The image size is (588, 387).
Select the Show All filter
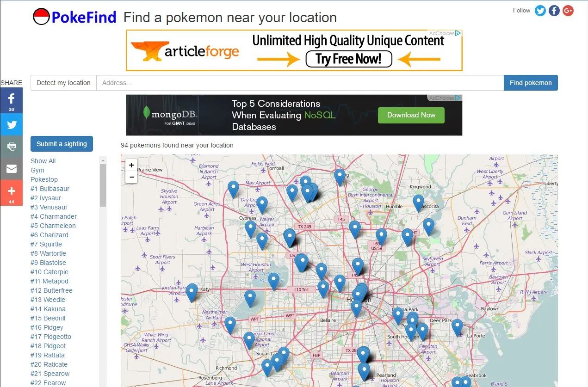[43, 161]
